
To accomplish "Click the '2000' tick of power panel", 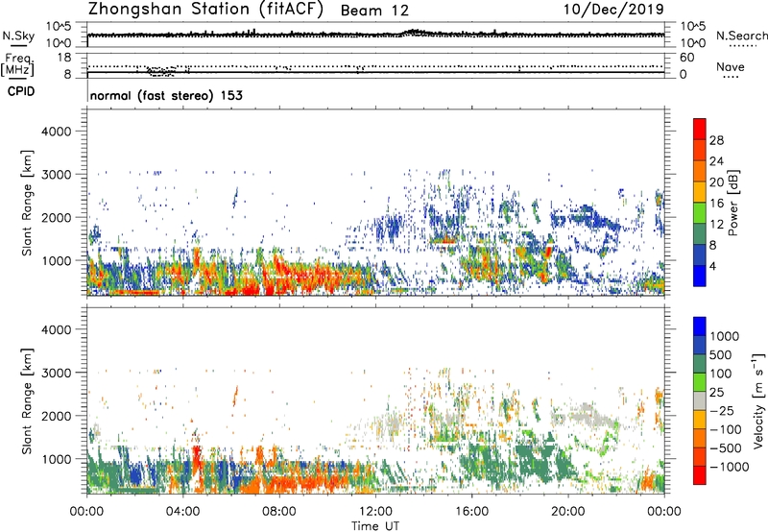I will pos(56,217).
